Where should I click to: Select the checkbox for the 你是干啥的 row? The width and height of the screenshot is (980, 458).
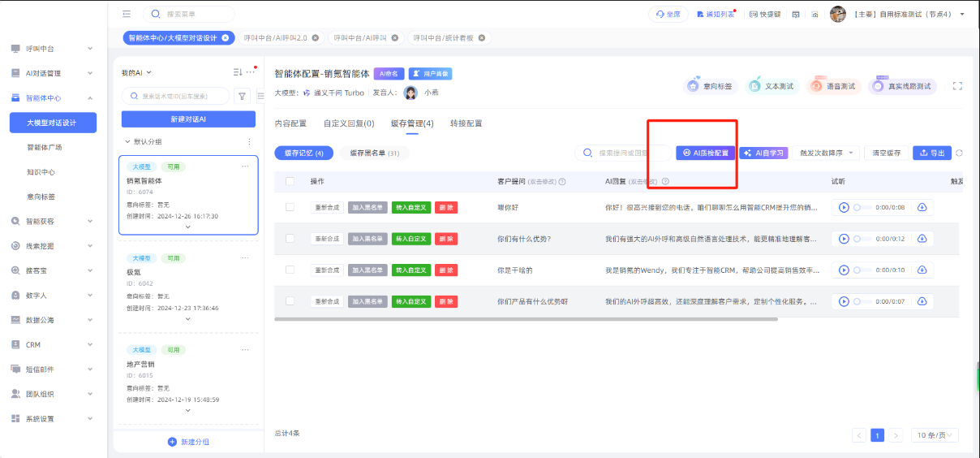[x=290, y=270]
